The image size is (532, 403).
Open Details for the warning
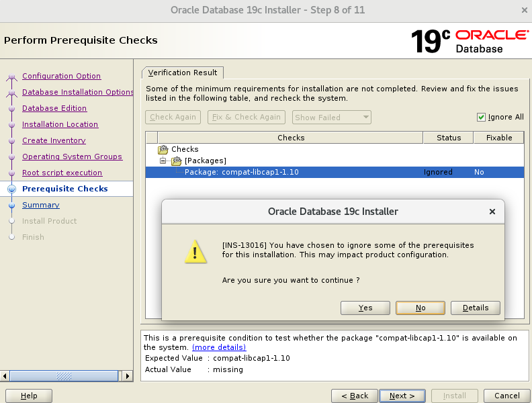[476, 308]
